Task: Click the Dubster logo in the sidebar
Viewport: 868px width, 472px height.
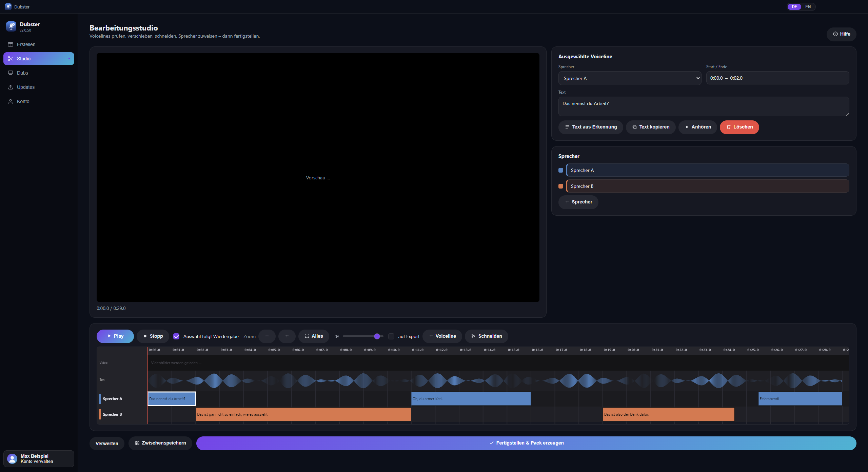Action: click(x=11, y=26)
